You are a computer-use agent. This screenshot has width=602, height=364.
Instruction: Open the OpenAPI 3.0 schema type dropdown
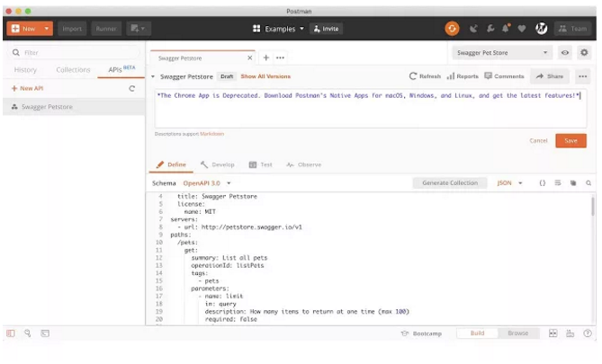pyautogui.click(x=207, y=183)
